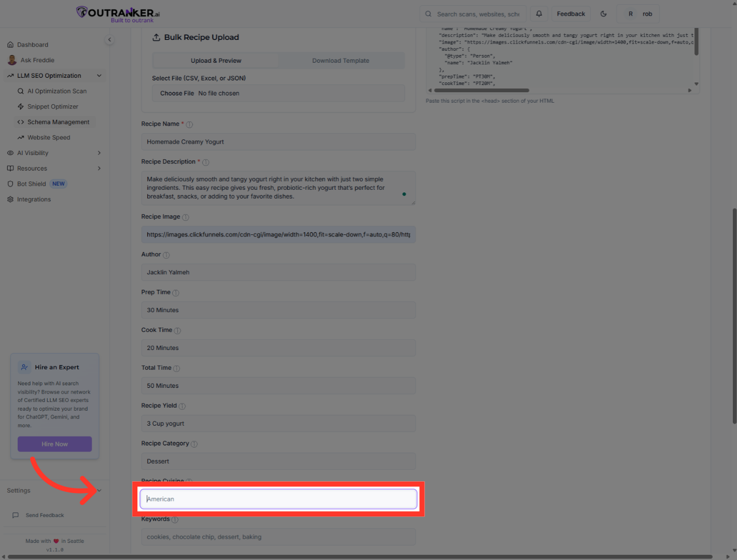
Task: Click the Snippet Optimizer lightning icon
Action: click(x=21, y=107)
